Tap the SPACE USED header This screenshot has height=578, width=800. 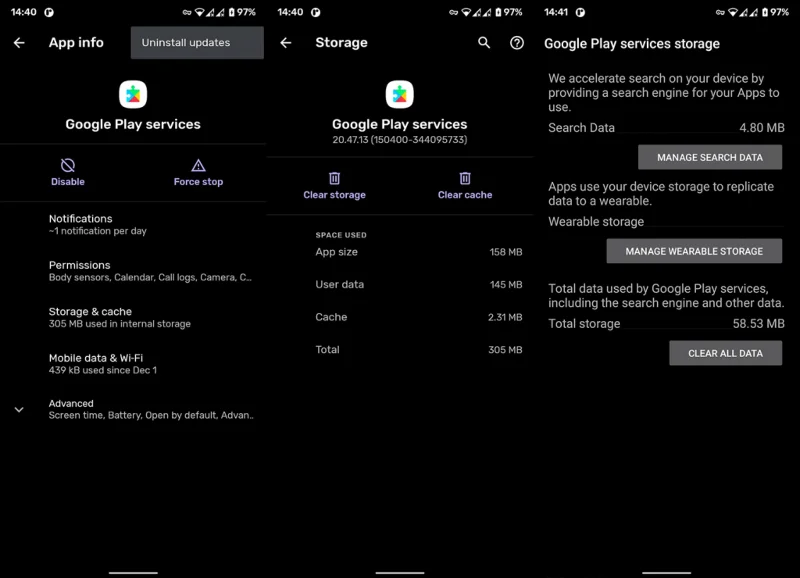pyautogui.click(x=341, y=235)
